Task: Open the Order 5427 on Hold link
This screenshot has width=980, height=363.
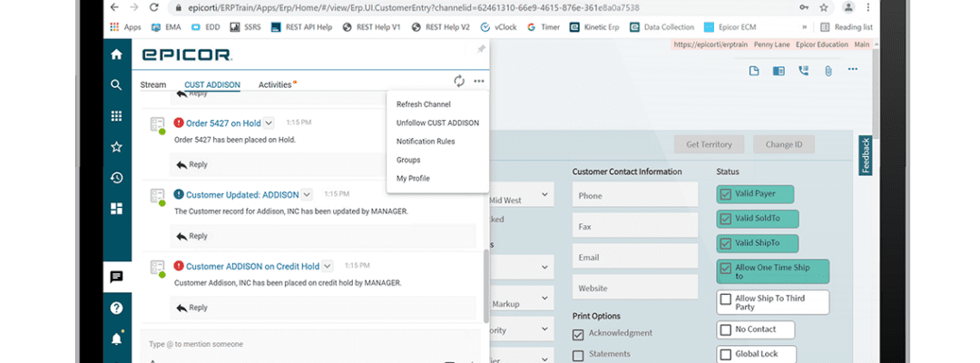Action: 223,123
